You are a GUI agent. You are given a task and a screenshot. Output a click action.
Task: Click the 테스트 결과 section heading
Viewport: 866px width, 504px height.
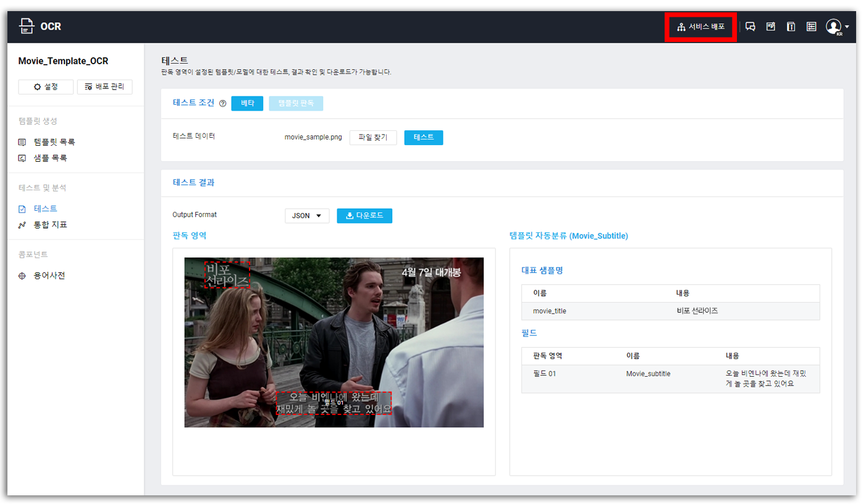click(x=193, y=183)
